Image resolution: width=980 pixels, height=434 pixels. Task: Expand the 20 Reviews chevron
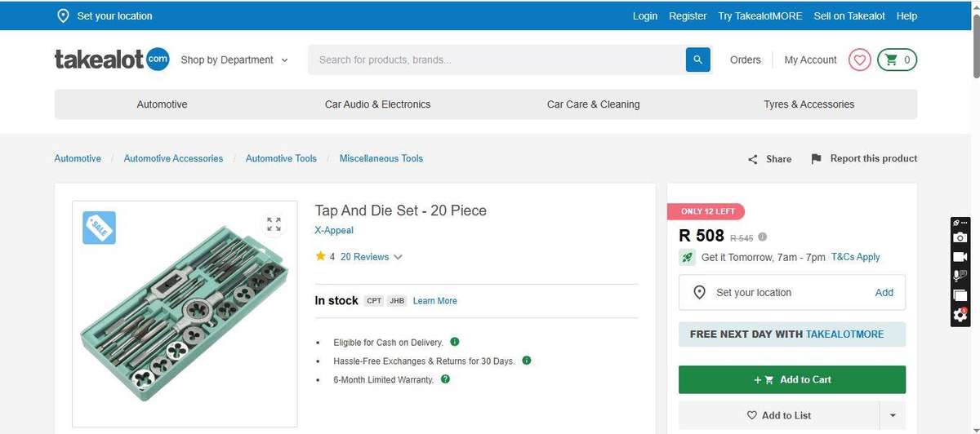(398, 257)
